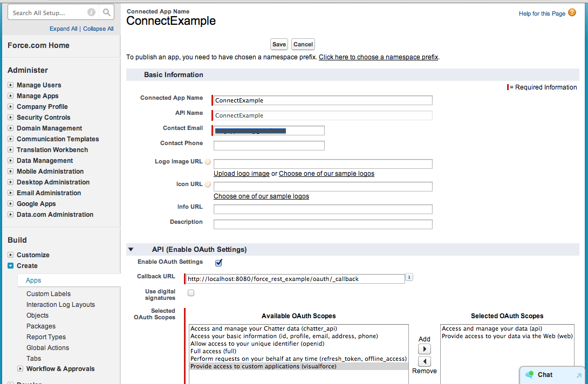Focus the Search All Setup field
Viewport: 588px width, 384px height.
pos(48,13)
